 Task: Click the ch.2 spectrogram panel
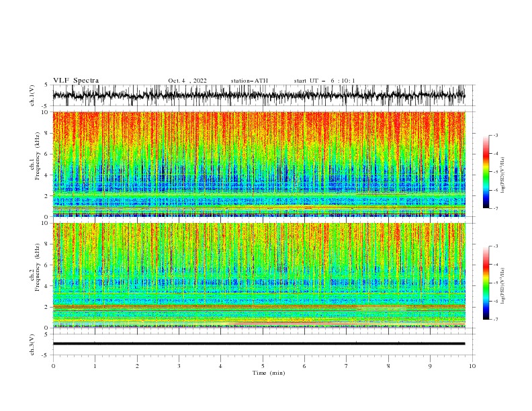coord(259,275)
